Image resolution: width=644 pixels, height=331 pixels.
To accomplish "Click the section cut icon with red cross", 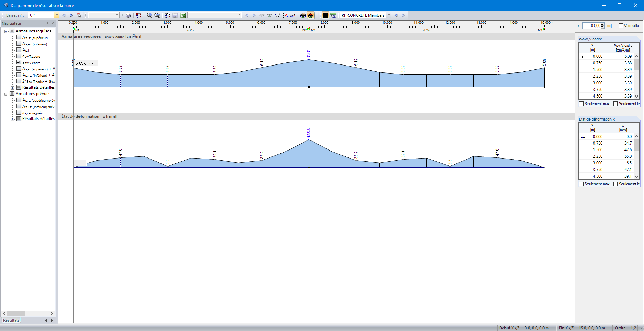I will (285, 15).
